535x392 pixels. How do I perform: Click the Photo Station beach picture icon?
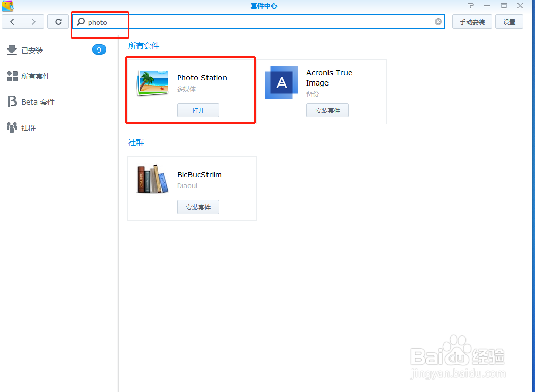tap(152, 83)
